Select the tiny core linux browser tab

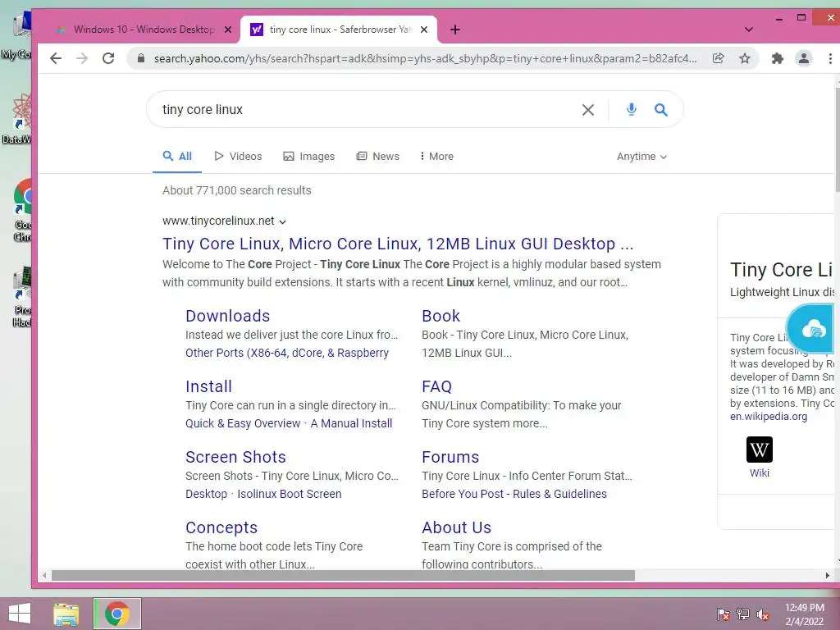click(x=339, y=30)
